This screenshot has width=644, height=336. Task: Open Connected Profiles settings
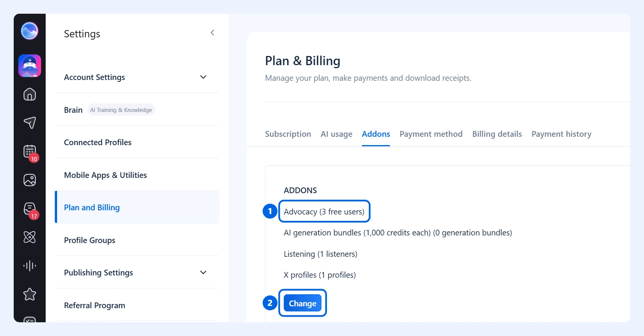click(137, 142)
